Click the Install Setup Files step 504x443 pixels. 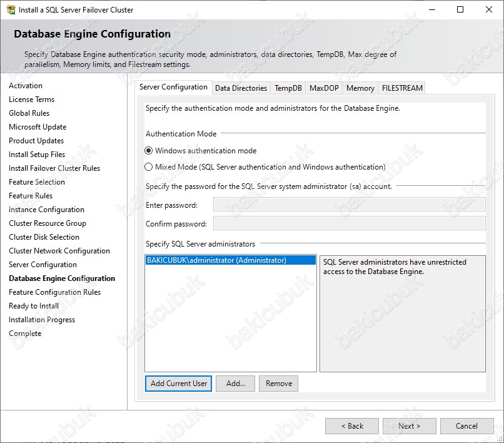[37, 155]
